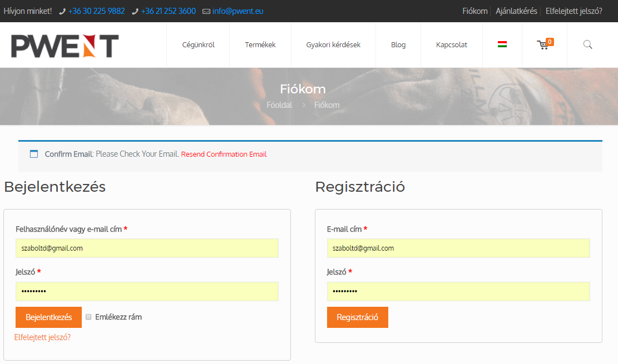Click the search magnifier icon

point(587,44)
